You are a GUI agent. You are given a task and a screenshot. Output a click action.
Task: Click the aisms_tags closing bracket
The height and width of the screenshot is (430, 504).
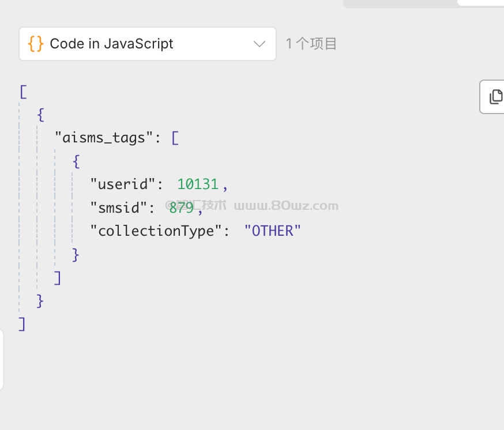pyautogui.click(x=58, y=278)
